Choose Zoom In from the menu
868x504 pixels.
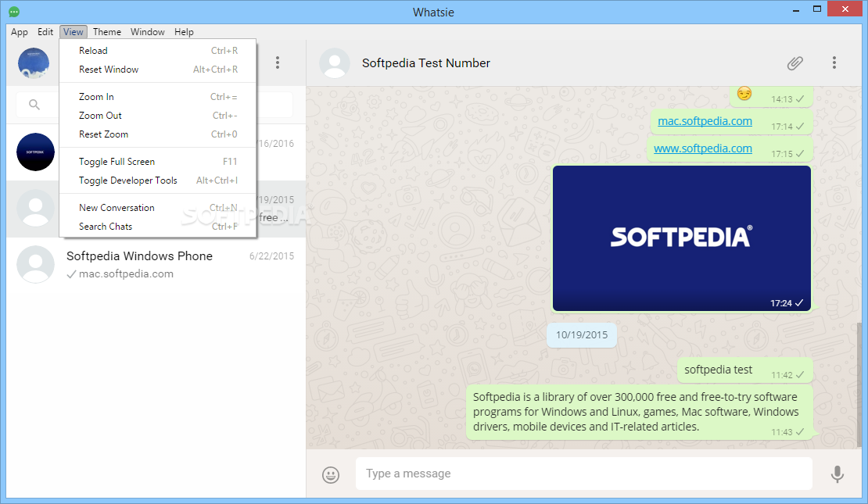tap(158, 97)
